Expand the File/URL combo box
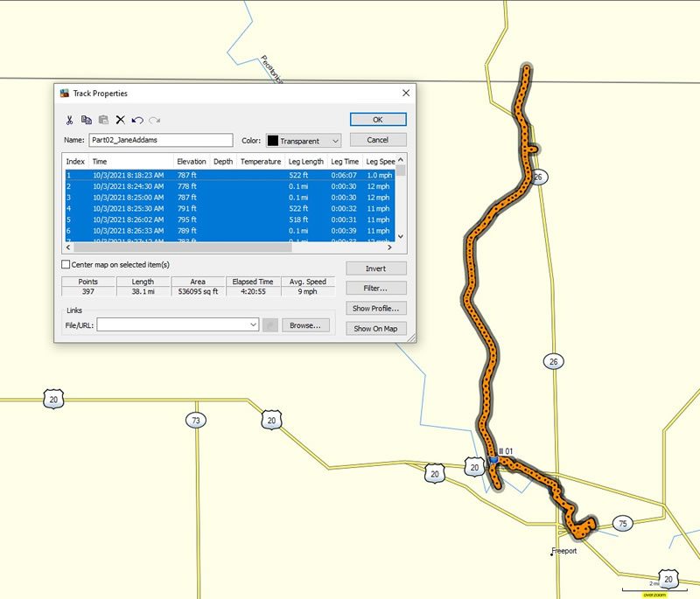The image size is (700, 599). pyautogui.click(x=253, y=324)
